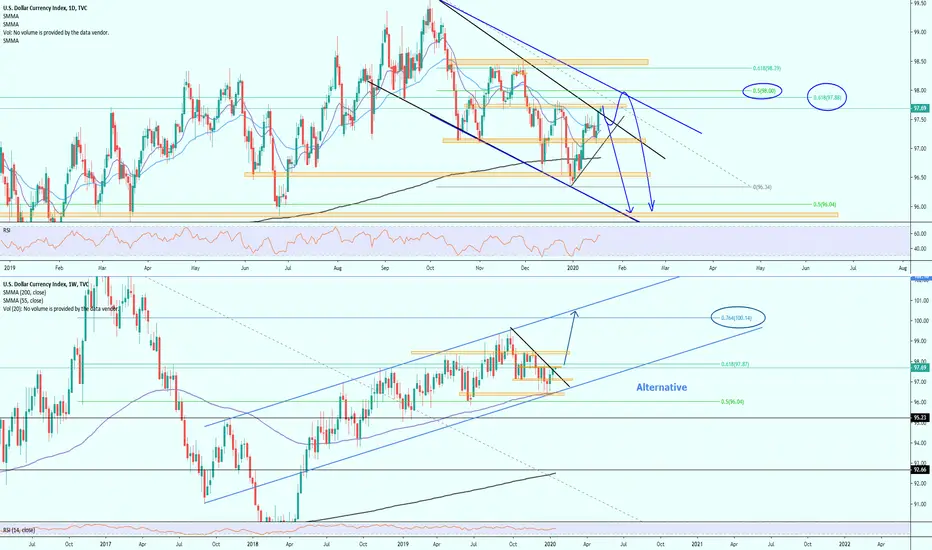Click "Sep" on the daily chart time axis
This screenshot has height=550, width=932.
coord(385,268)
